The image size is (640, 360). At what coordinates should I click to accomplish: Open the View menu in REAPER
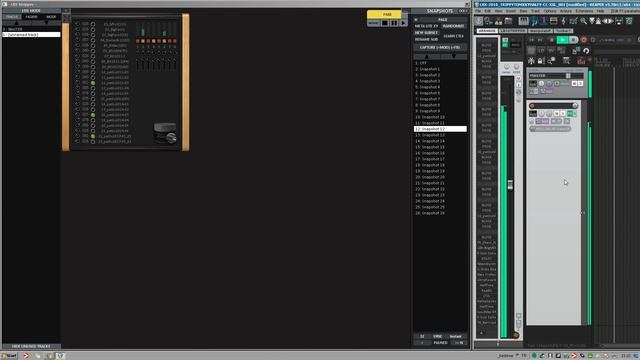point(498,11)
